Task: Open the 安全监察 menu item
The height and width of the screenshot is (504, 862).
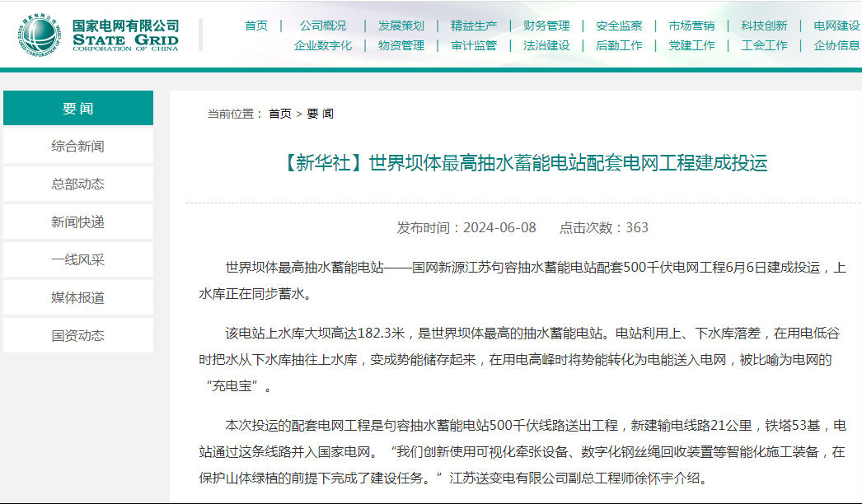Action: (619, 26)
